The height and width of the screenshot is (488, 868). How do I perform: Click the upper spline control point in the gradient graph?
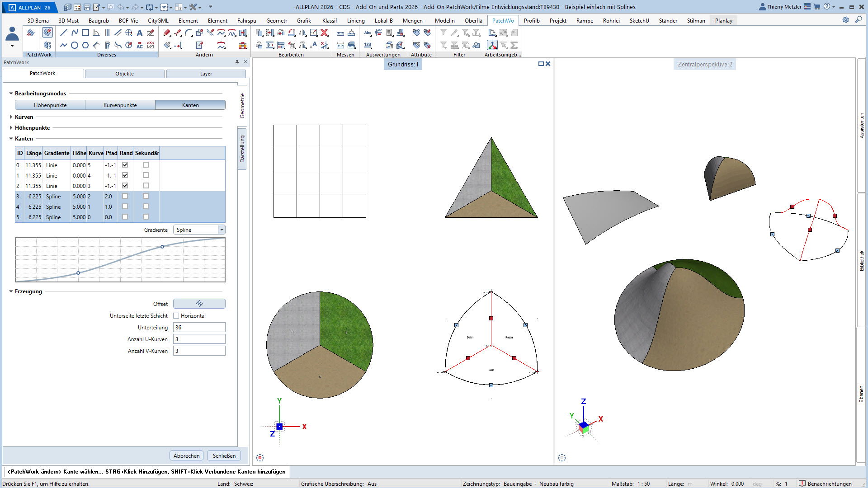(x=162, y=247)
